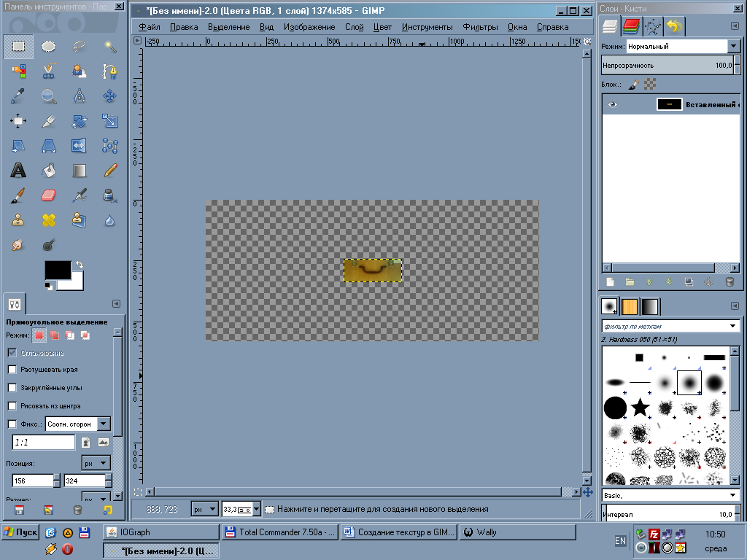Screen dimensions: 747x560
Task: Select the Pencil tool
Action: 110,171
